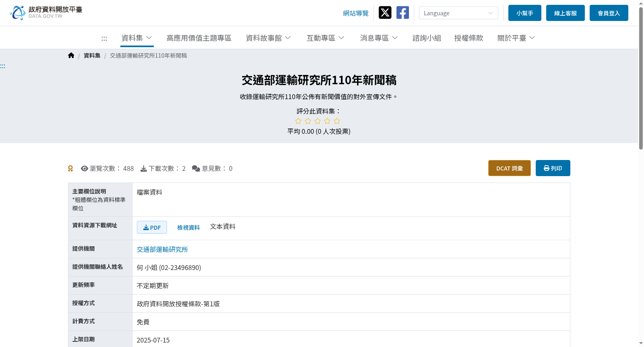The image size is (644, 347).
Task: Rate the dataset four stars
Action: (x=327, y=121)
